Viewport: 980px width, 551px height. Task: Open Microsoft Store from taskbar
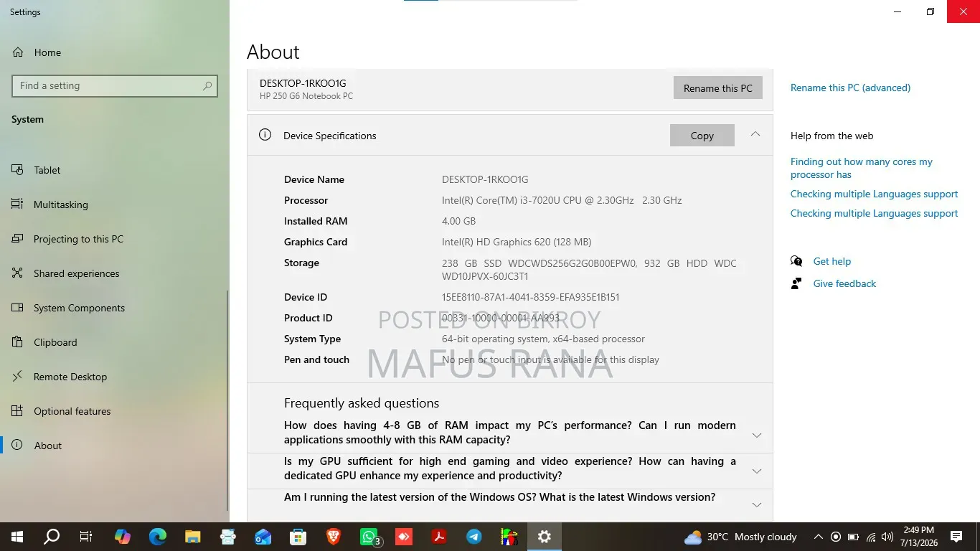pyautogui.click(x=298, y=537)
